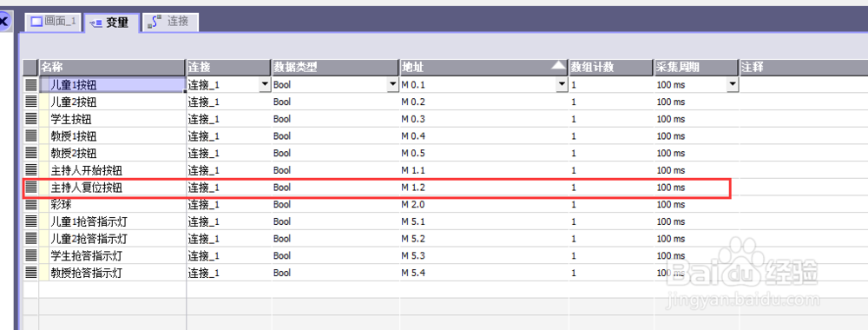Select the 主持人复位按钮 name cell

(x=112, y=188)
